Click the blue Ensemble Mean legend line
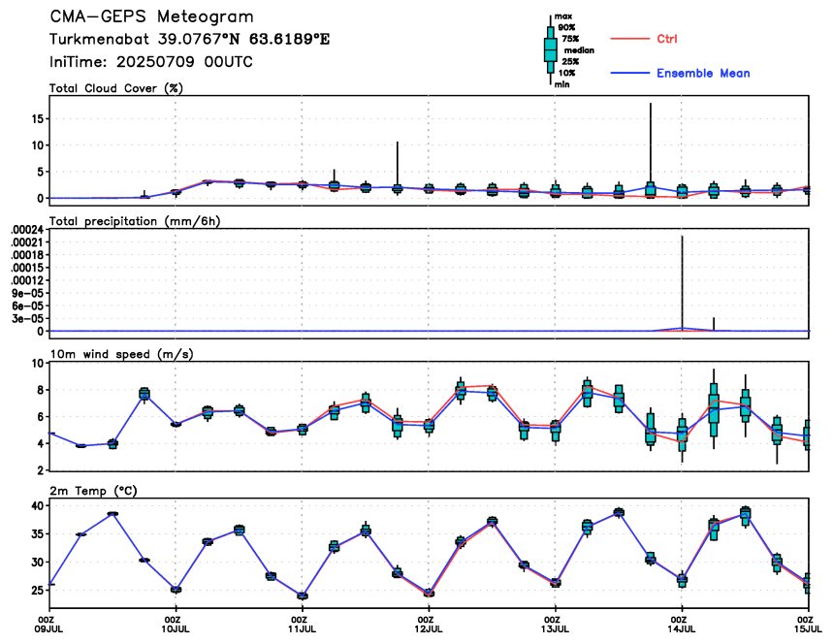 [x=629, y=73]
